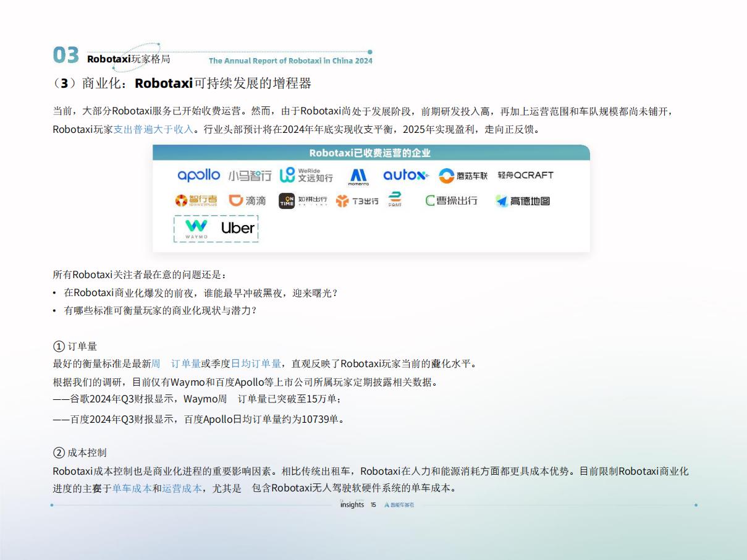Select the 高德地图 logo
The image size is (747, 560).
point(522,201)
